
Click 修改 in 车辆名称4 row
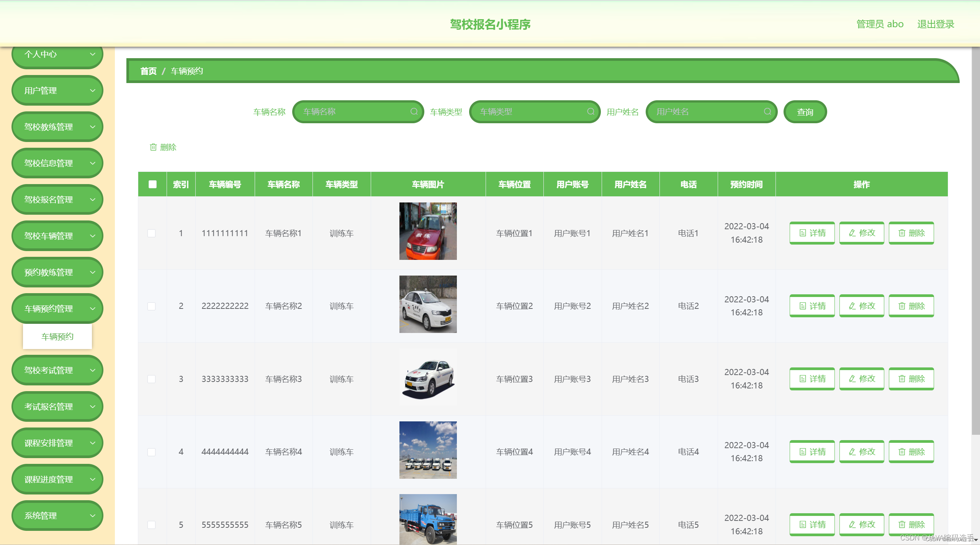tap(862, 452)
